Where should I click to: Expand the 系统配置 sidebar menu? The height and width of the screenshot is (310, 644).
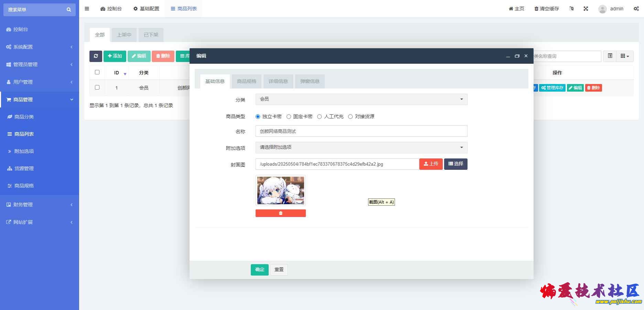click(39, 47)
